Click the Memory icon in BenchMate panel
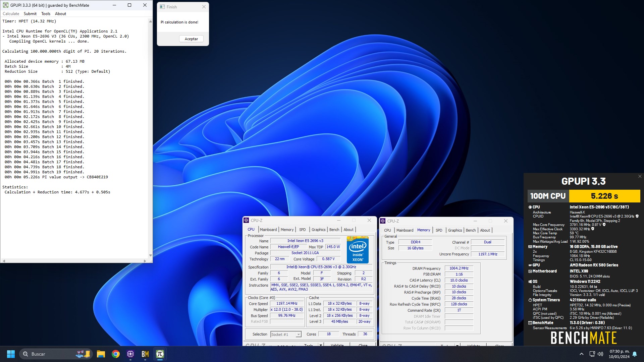644x362 pixels. pos(530,247)
